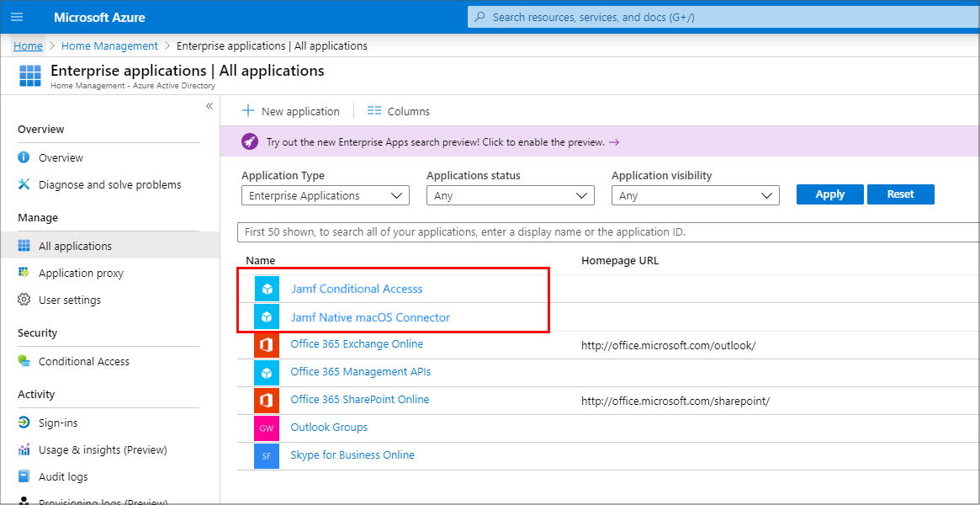Go to Home breadcrumb link
This screenshot has height=505, width=980.
[28, 45]
